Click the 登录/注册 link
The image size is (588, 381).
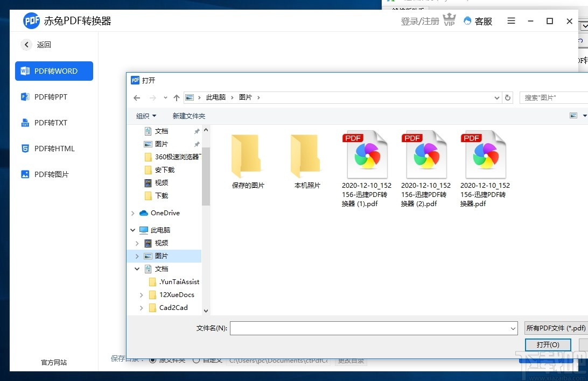pyautogui.click(x=419, y=21)
